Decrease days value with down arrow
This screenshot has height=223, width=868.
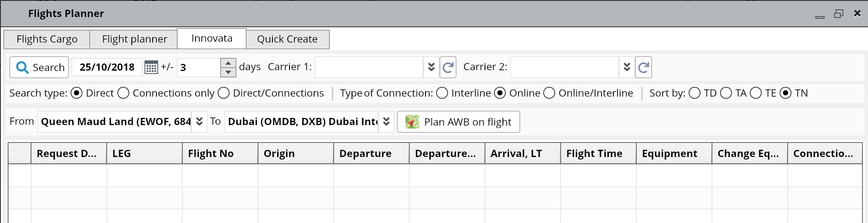coord(228,72)
